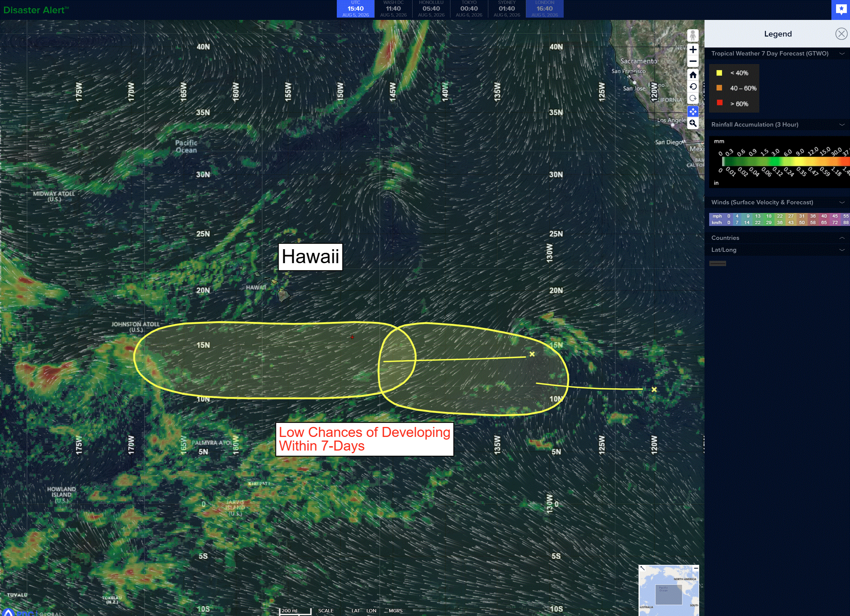
Task: Click the Tropical Weather 7 Day Forecast title
Action: [x=770, y=53]
